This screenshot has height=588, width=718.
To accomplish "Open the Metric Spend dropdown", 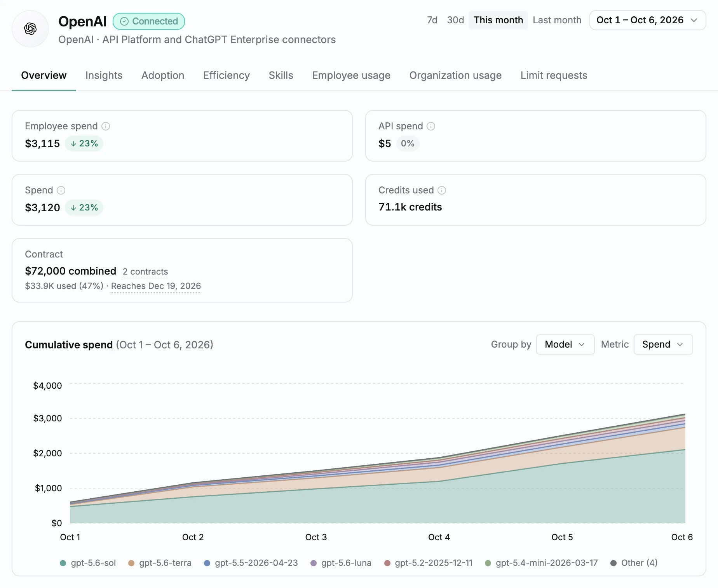I will [x=663, y=344].
